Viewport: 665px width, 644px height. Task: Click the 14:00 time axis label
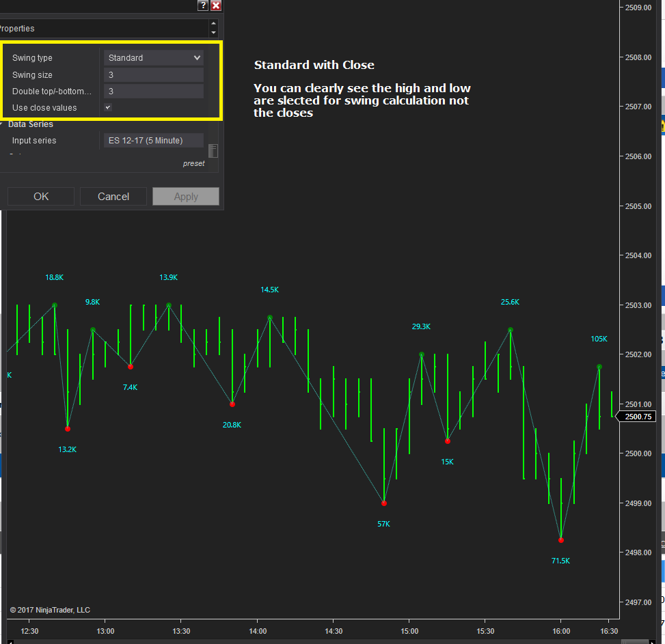point(258,631)
